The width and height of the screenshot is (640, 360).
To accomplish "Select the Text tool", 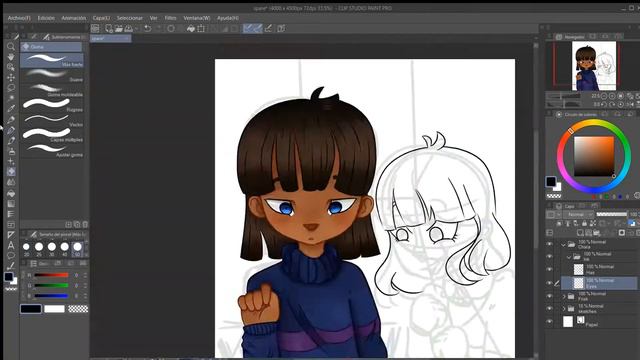I will (x=11, y=245).
